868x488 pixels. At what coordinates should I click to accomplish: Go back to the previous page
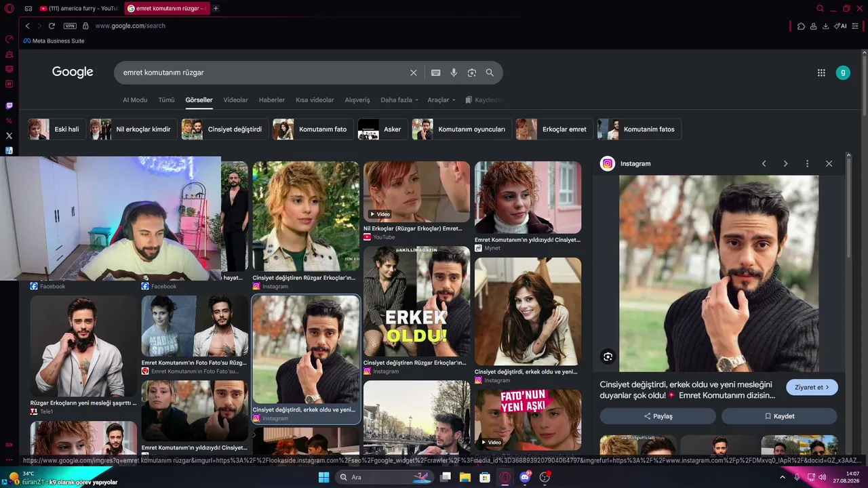tap(27, 26)
